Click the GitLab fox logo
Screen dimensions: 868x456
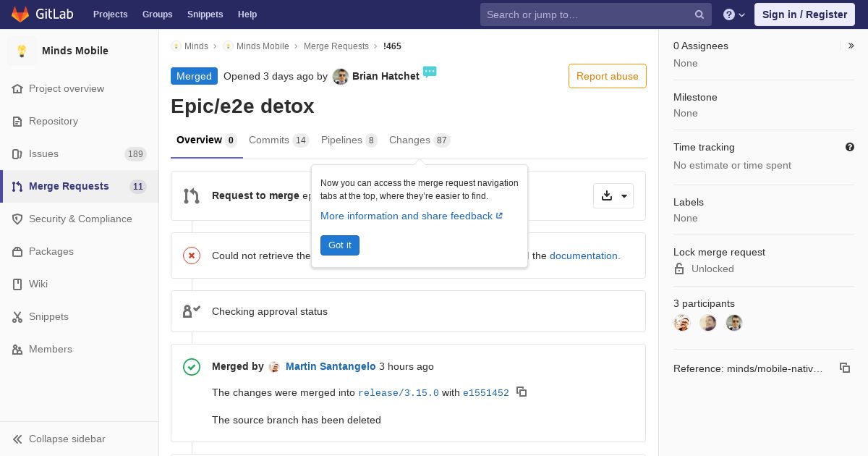click(x=20, y=14)
